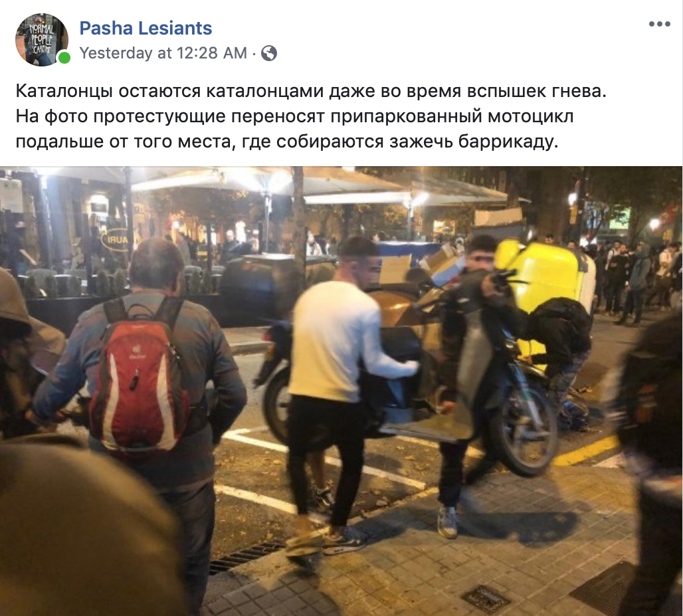Click the line beginning with На фото

294,117
